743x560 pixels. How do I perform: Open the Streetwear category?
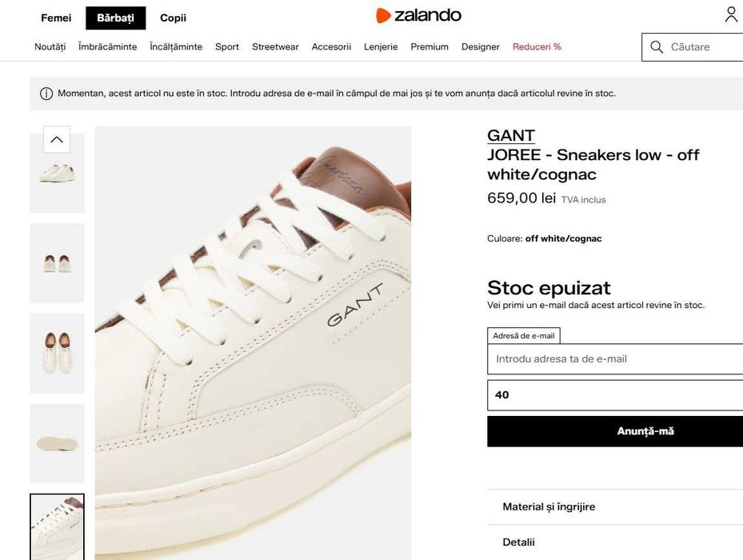point(275,46)
